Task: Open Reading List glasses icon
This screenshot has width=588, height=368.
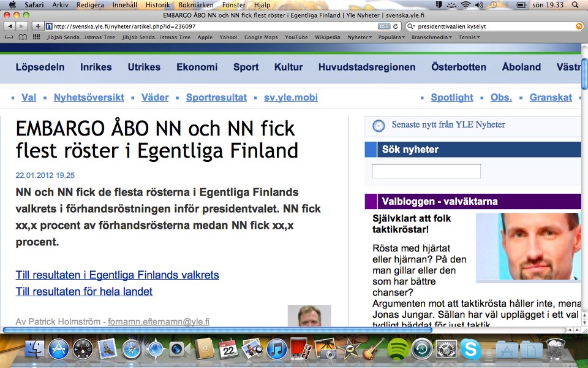Action: [9, 37]
